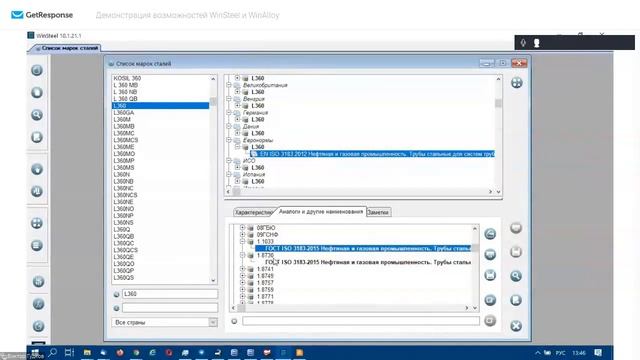Select the Аналоги и другие наименования tab
Image resolution: width=640 pixels, height=360 pixels.
click(321, 211)
